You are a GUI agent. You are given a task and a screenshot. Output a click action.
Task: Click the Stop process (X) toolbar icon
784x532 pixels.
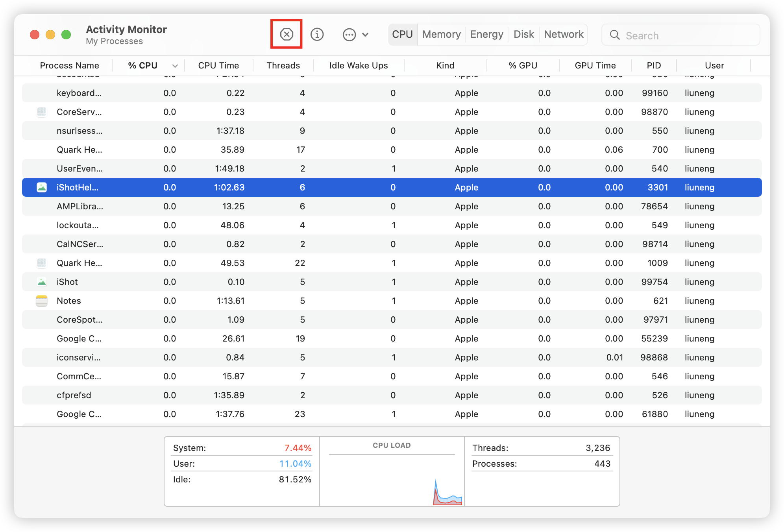287,34
